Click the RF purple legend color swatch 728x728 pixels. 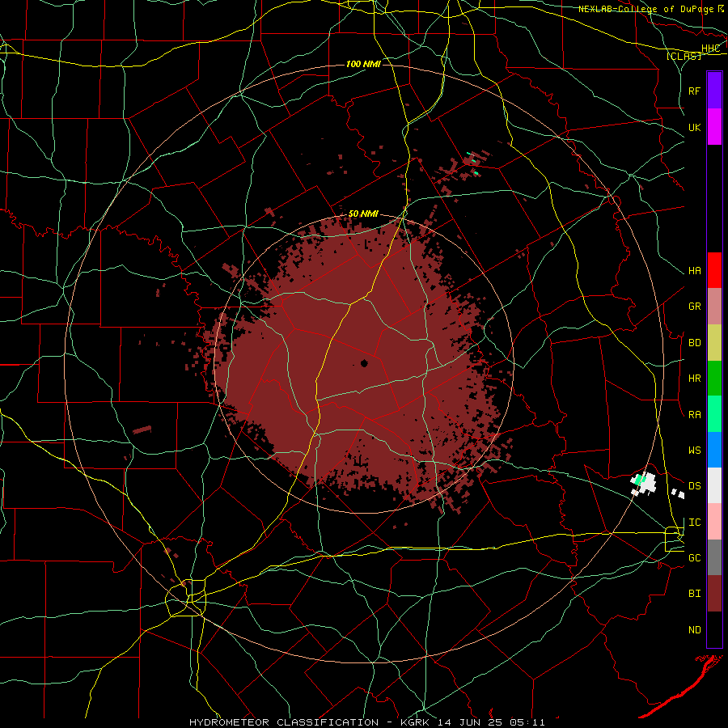pos(714,91)
